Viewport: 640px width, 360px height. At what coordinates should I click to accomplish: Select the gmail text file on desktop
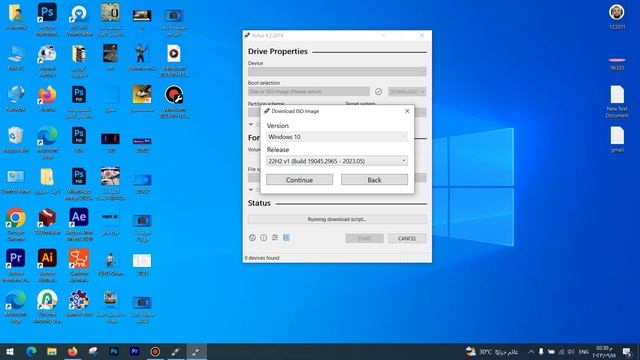[x=617, y=139]
